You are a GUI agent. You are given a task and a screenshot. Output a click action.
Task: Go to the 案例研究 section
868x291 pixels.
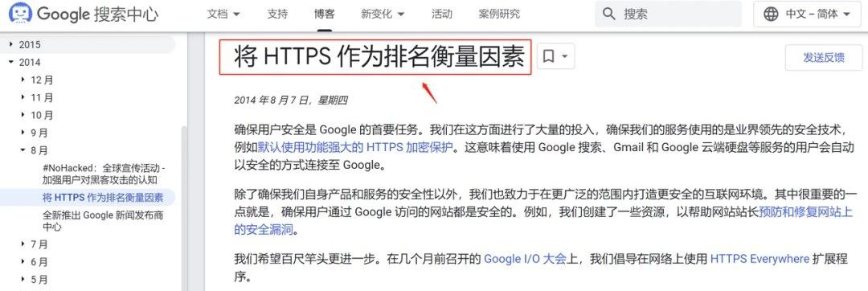(499, 14)
